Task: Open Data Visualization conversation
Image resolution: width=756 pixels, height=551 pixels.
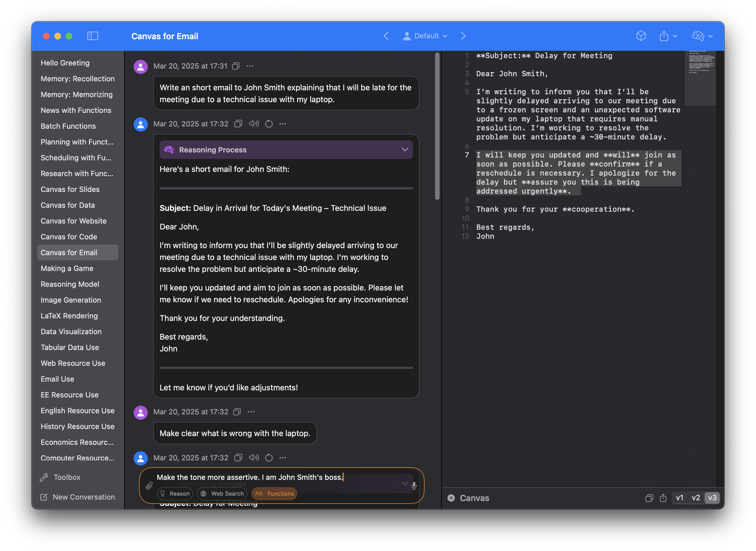Action: point(78,332)
